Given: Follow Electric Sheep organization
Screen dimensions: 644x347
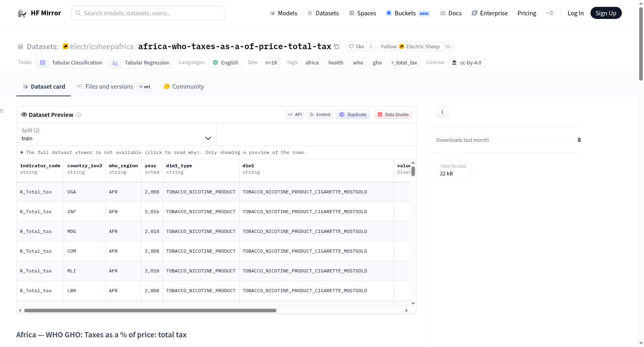Looking at the screenshot, I should pyautogui.click(x=410, y=47).
